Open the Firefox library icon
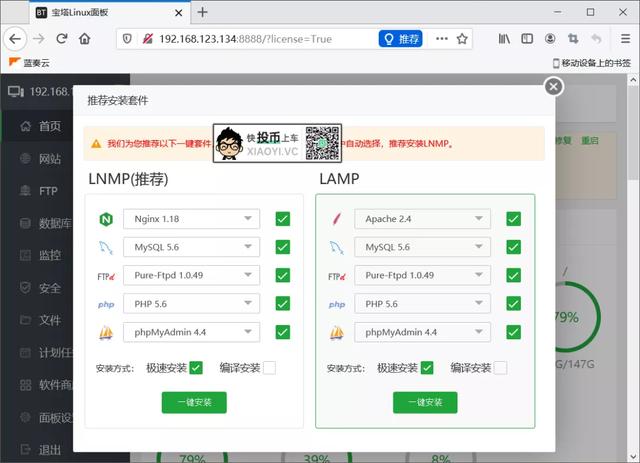The height and width of the screenshot is (463, 640). [x=505, y=39]
